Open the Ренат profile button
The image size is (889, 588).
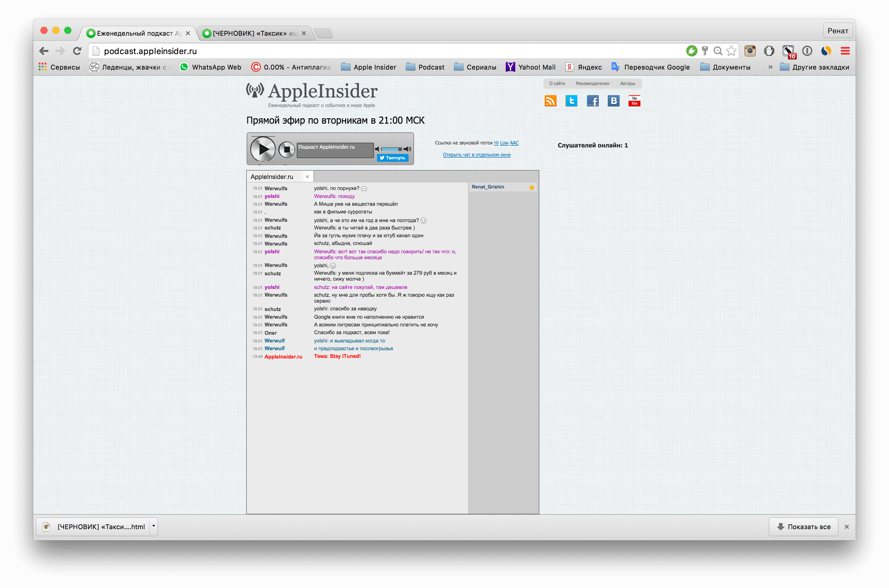[x=838, y=31]
